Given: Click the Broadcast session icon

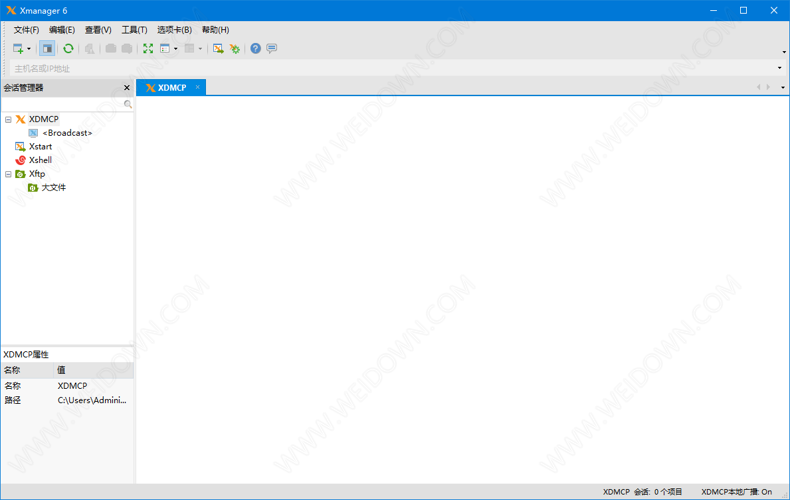Looking at the screenshot, I should [33, 133].
